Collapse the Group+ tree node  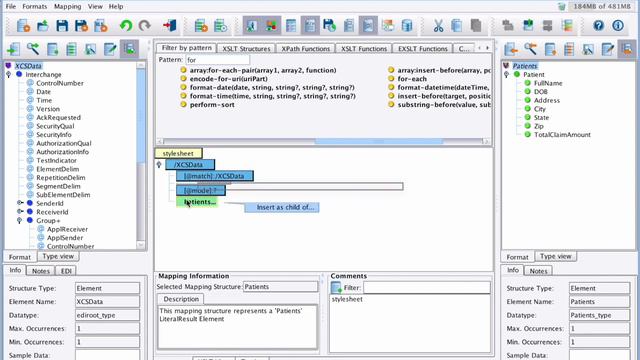(x=19, y=220)
